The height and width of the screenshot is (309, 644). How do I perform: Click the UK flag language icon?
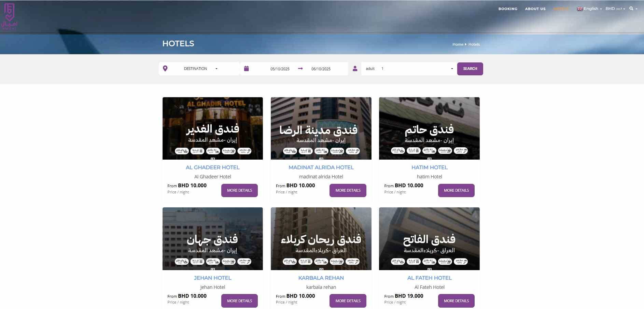[x=579, y=9]
